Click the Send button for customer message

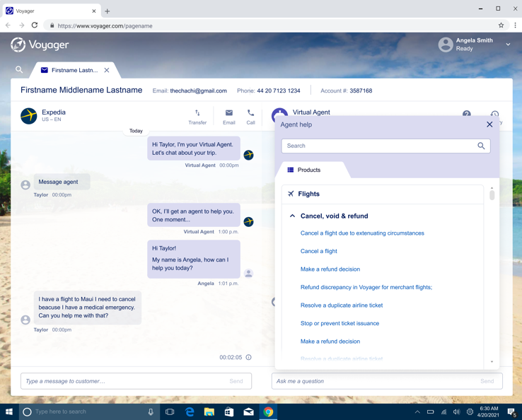click(236, 381)
